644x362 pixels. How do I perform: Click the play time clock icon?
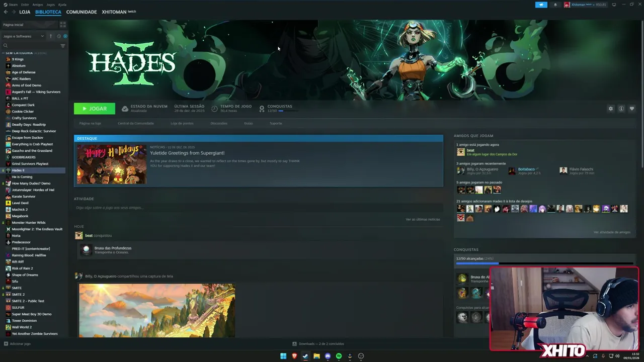coord(214,109)
